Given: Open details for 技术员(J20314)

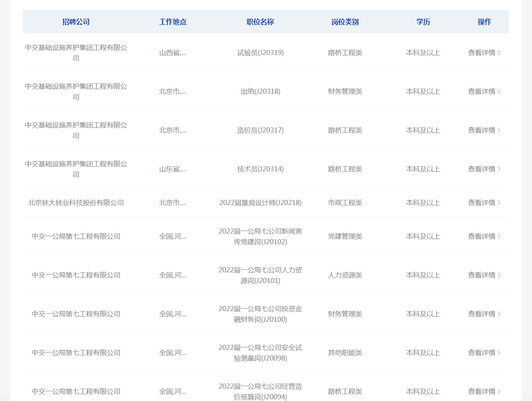Looking at the screenshot, I should [x=484, y=169].
